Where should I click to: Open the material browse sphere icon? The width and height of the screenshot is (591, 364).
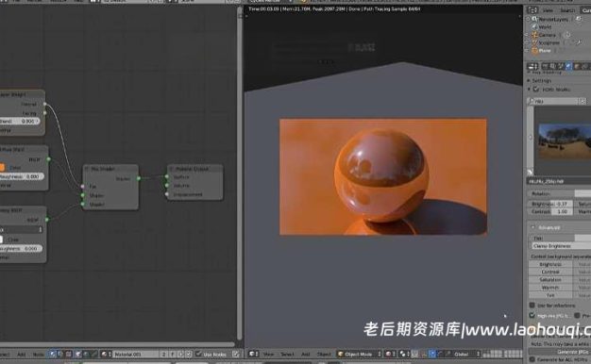(x=106, y=354)
